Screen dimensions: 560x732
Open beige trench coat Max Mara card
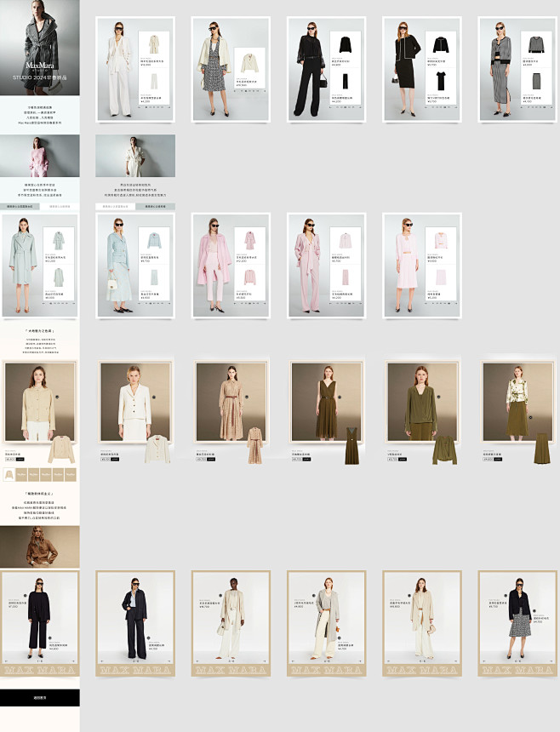coord(422,623)
